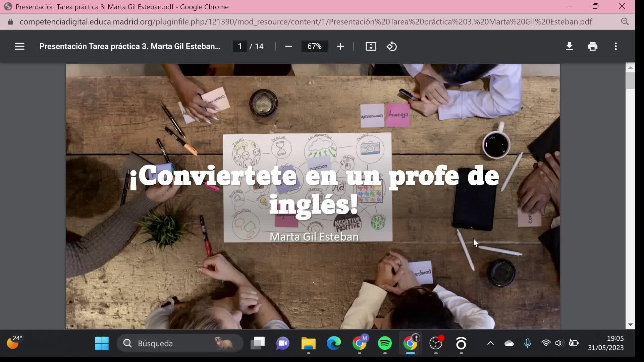
Task: Click the vertical scrollbar thumb
Action: coord(630,80)
